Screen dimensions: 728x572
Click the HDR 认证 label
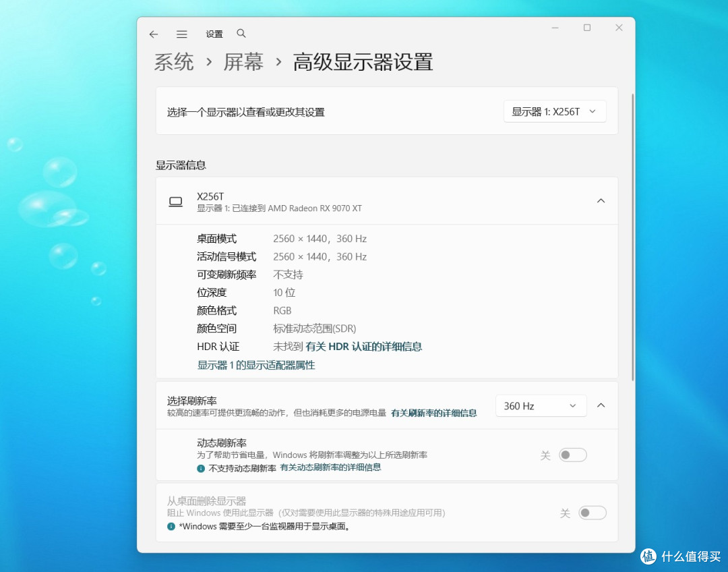coord(218,347)
